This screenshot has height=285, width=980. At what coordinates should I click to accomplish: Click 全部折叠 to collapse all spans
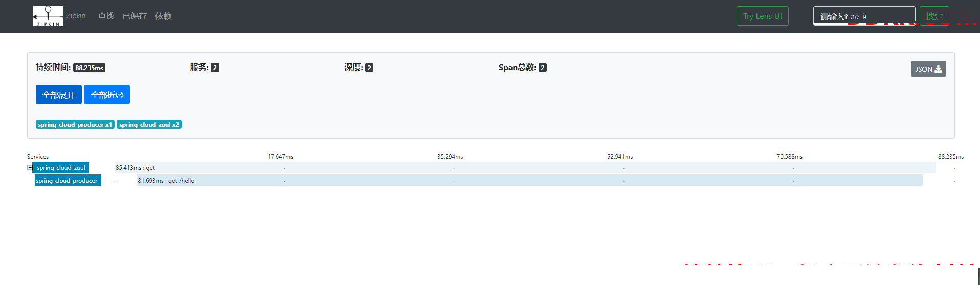pos(107,95)
